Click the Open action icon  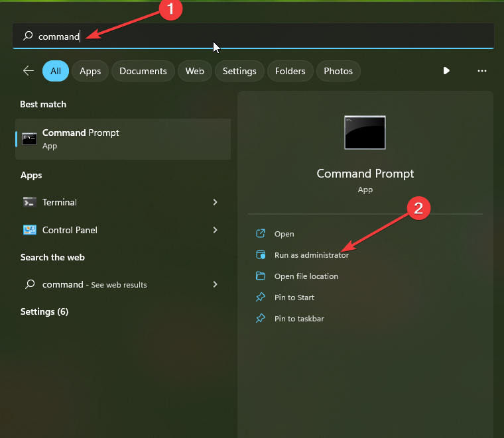[261, 233]
